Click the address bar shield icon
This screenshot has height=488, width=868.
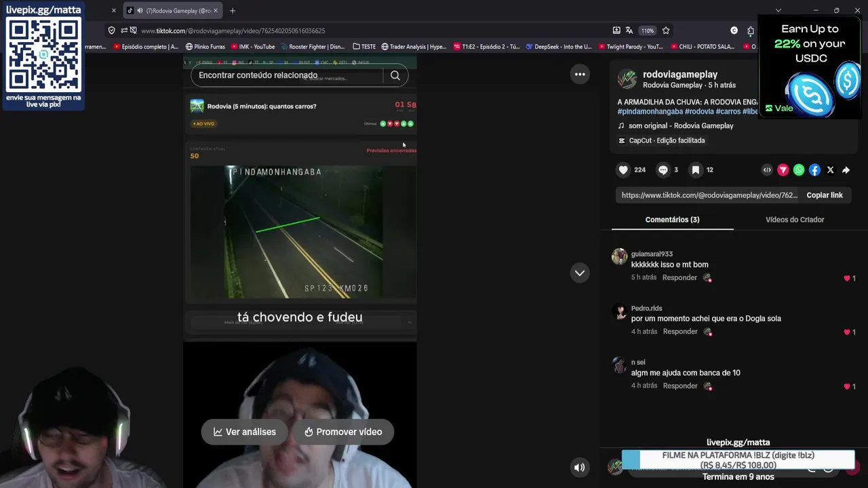[112, 30]
